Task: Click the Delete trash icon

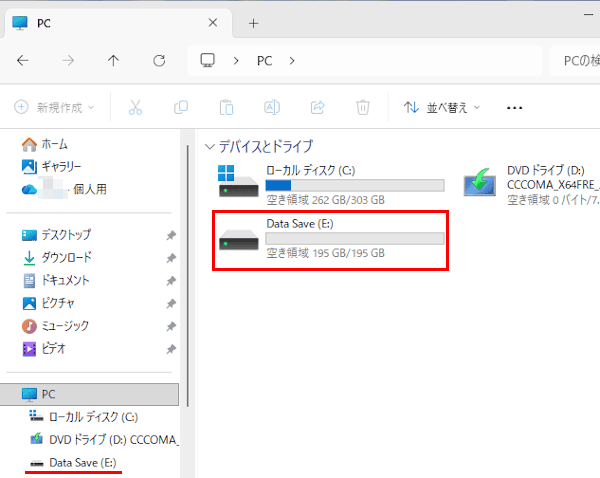Action: pos(363,108)
